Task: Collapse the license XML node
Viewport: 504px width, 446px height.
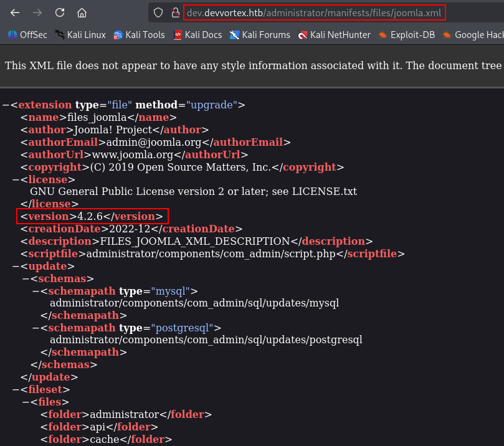Action: (x=16, y=179)
